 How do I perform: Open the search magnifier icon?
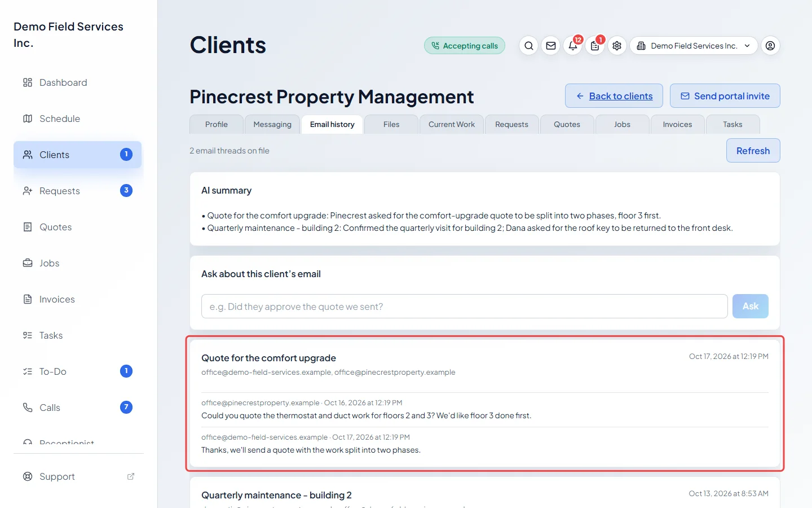(528, 46)
